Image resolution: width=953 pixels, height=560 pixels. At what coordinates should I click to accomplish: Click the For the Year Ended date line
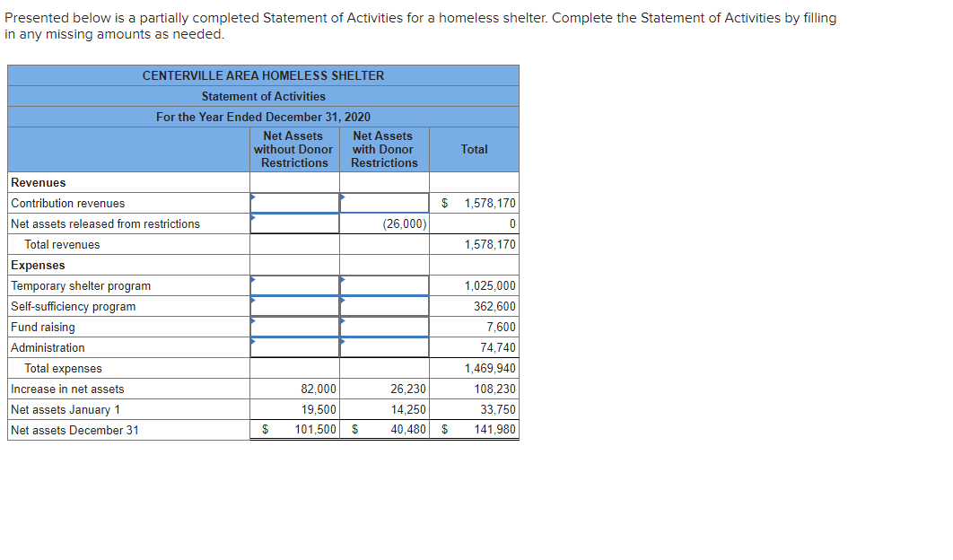pos(263,117)
